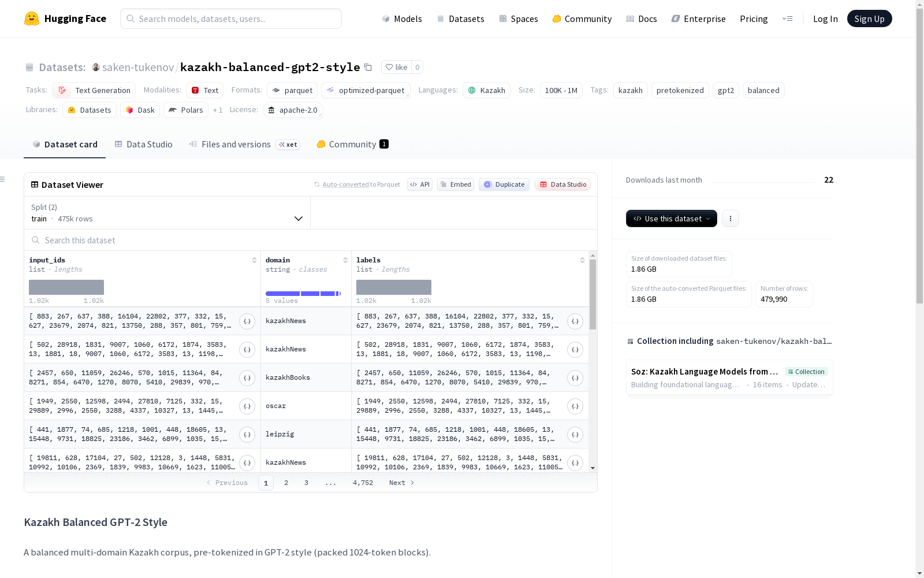The height and width of the screenshot is (578, 924).
Task: Select the parquet format tag
Action: pyautogui.click(x=292, y=90)
